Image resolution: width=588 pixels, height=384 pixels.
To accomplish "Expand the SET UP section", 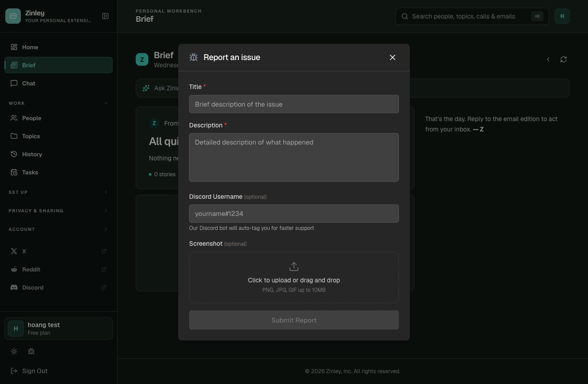I will (58, 192).
